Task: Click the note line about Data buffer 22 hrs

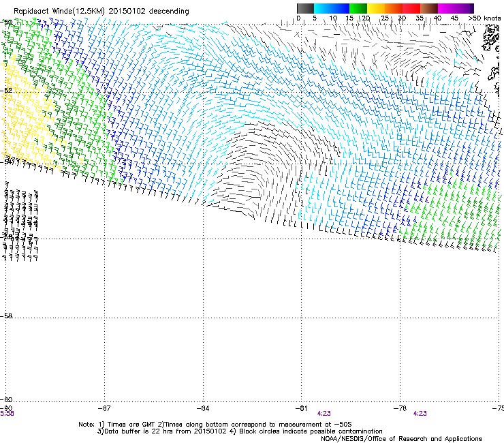Action: [x=240, y=431]
